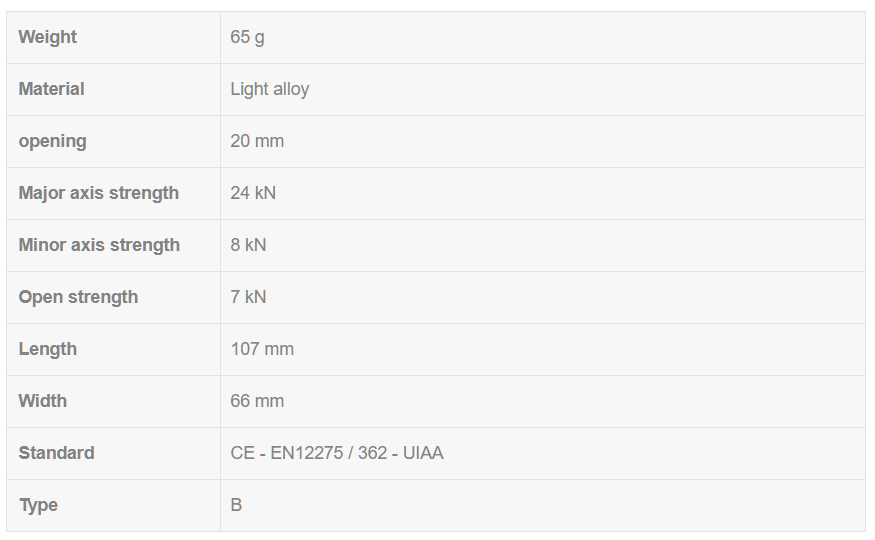Click the Weight row label
Image resolution: width=875 pixels, height=540 pixels.
[x=48, y=37]
